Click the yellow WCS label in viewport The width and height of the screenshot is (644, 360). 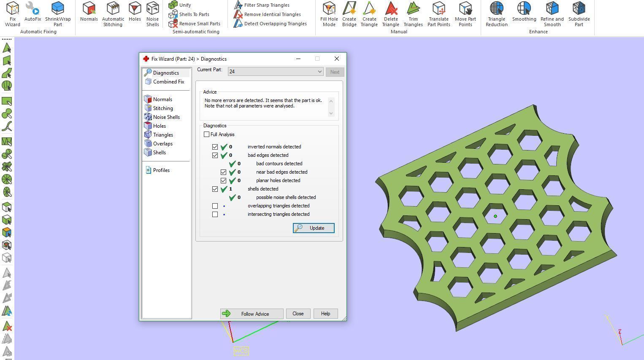point(241,351)
